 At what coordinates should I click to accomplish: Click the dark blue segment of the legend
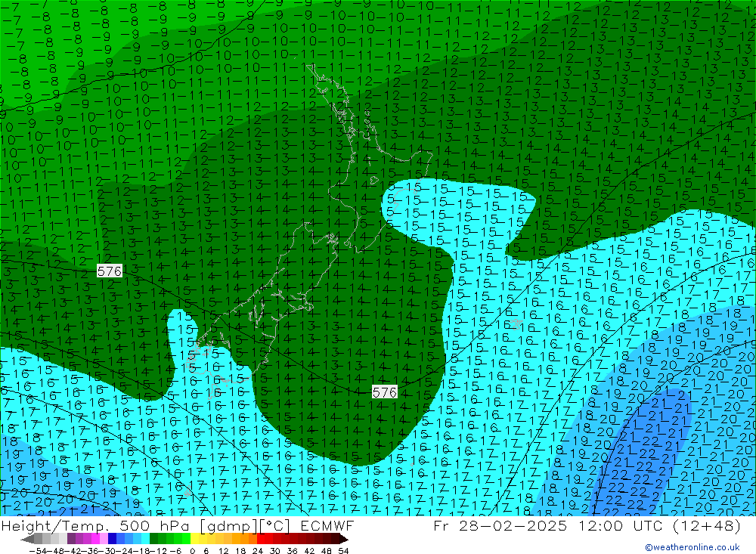[x=112, y=539]
